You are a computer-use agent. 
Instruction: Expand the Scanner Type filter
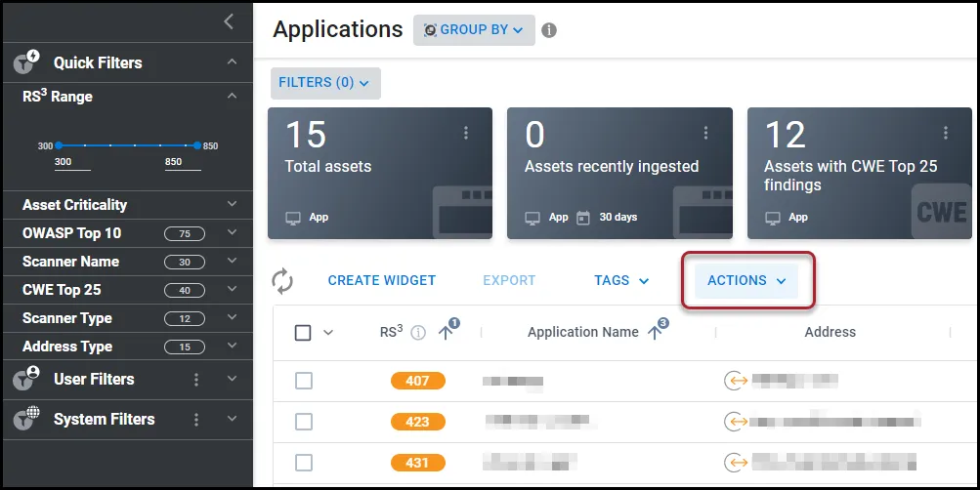[x=232, y=318]
